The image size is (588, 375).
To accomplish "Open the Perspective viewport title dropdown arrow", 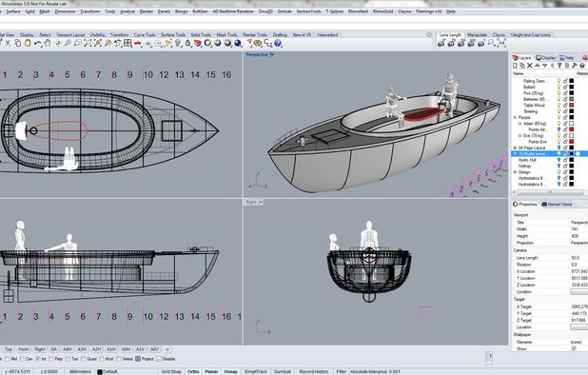I will (x=272, y=55).
